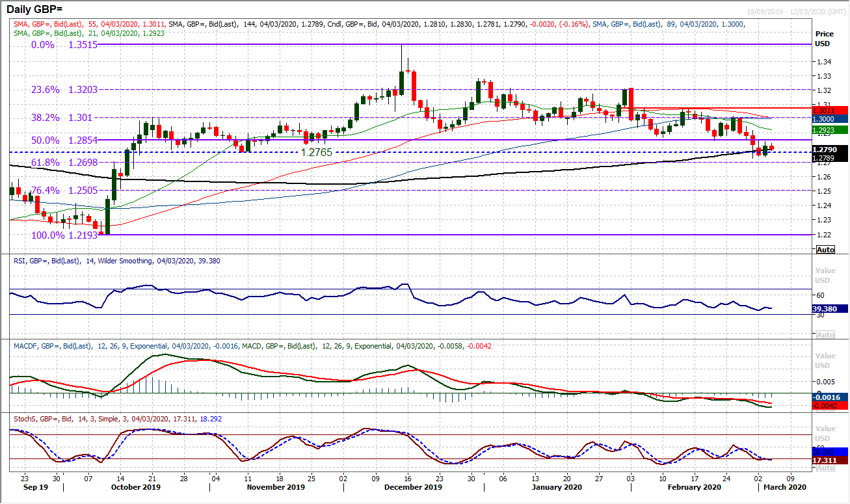The image size is (850, 504).
Task: Click the October 2019 axis label
Action: pos(136,487)
